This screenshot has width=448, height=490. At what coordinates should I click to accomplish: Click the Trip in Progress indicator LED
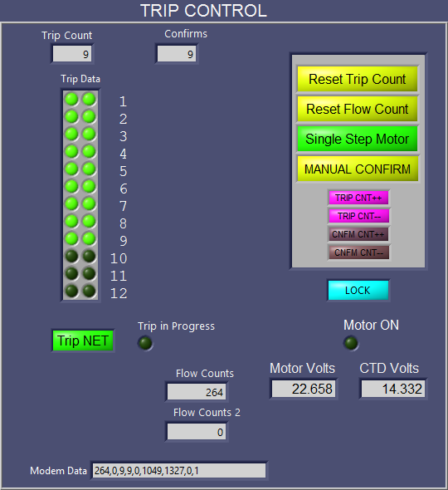[145, 343]
